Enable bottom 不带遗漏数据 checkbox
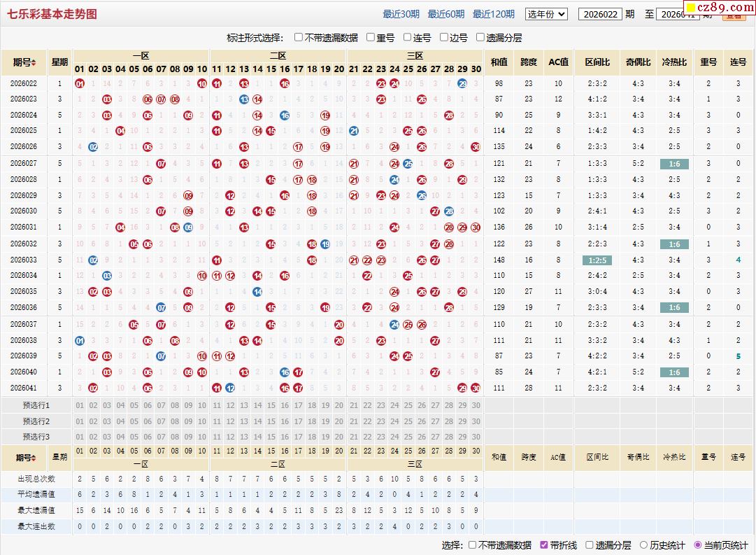Screen dimensions: 756x555 click(473, 545)
